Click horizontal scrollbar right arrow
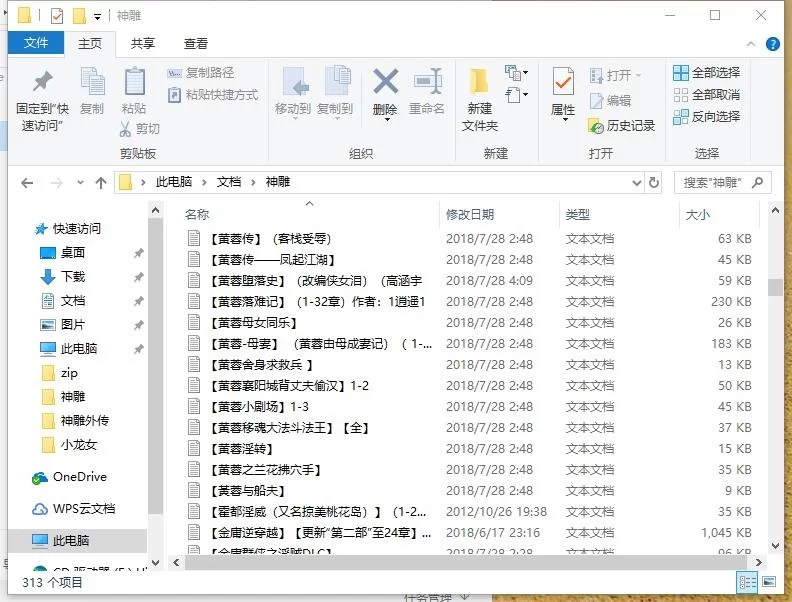The width and height of the screenshot is (792, 602). (x=758, y=562)
